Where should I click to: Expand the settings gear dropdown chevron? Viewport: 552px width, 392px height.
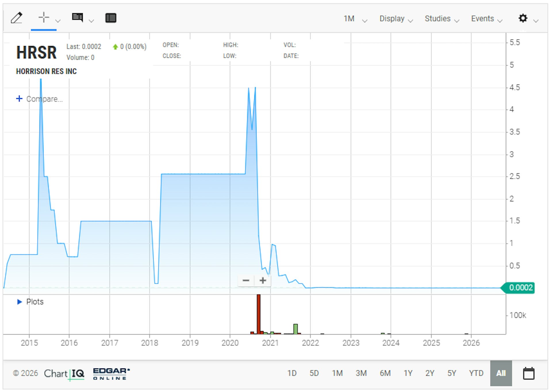pos(536,21)
